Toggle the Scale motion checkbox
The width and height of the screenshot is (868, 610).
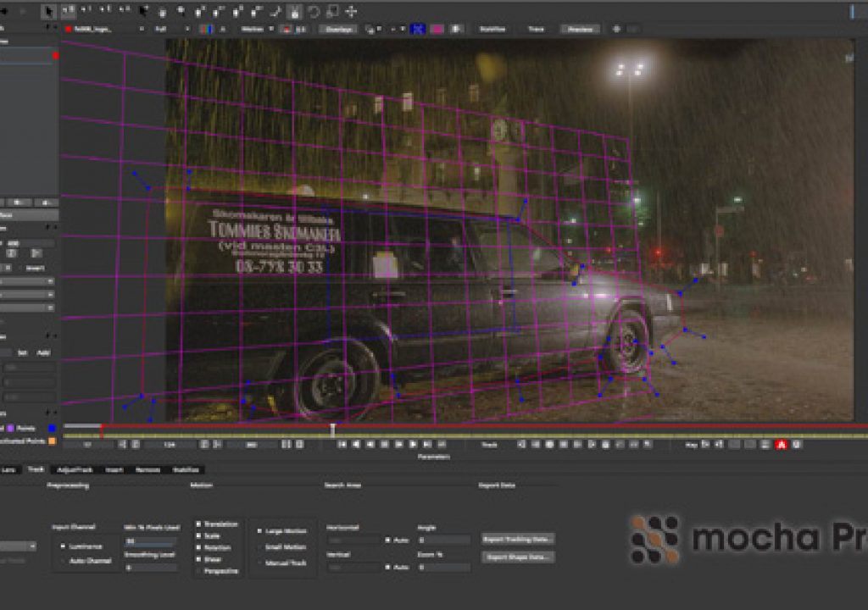click(198, 535)
